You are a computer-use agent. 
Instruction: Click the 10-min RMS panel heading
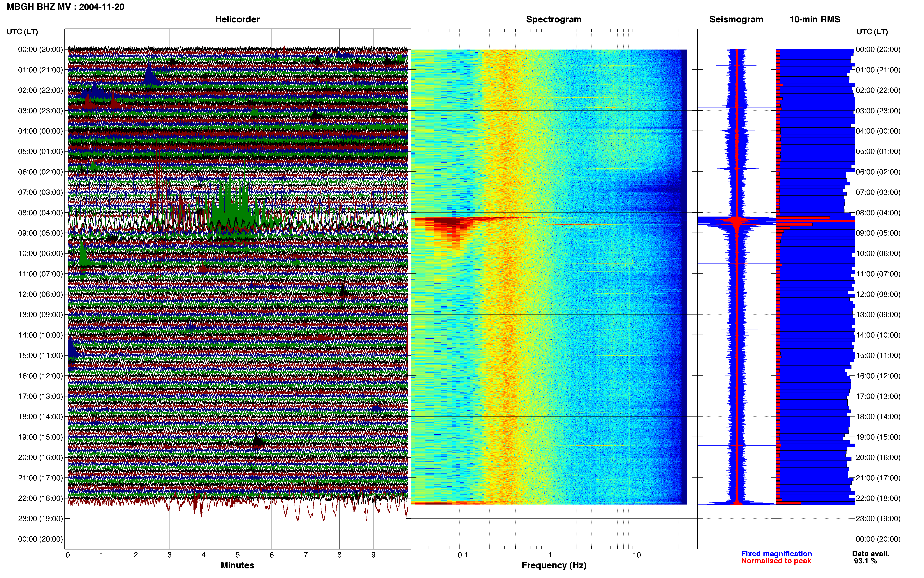[815, 19]
